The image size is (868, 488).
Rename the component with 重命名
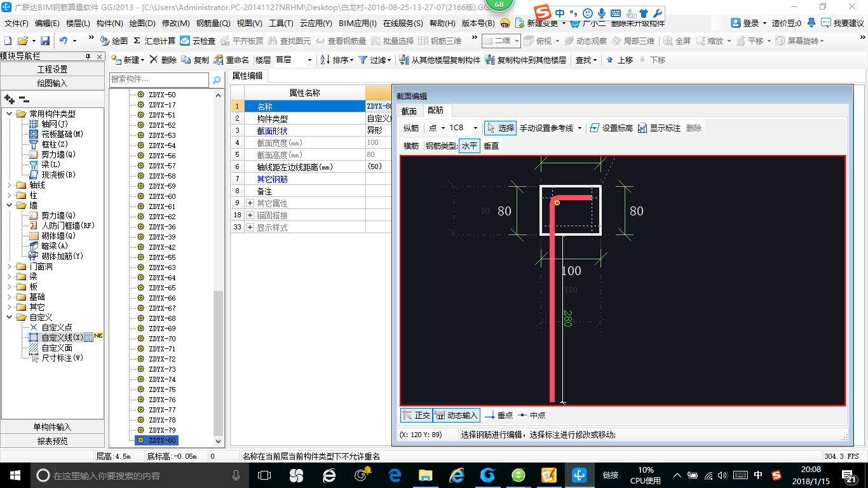(x=231, y=60)
